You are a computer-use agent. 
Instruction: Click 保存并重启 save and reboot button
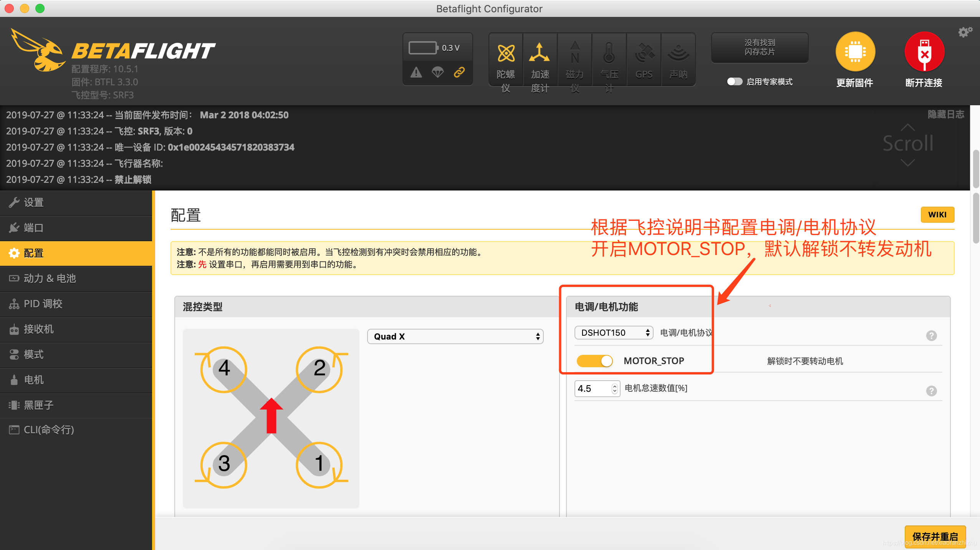[935, 537]
